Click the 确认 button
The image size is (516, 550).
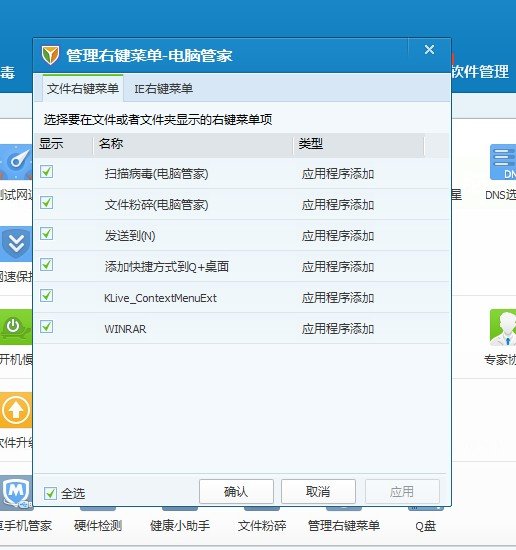(x=236, y=491)
